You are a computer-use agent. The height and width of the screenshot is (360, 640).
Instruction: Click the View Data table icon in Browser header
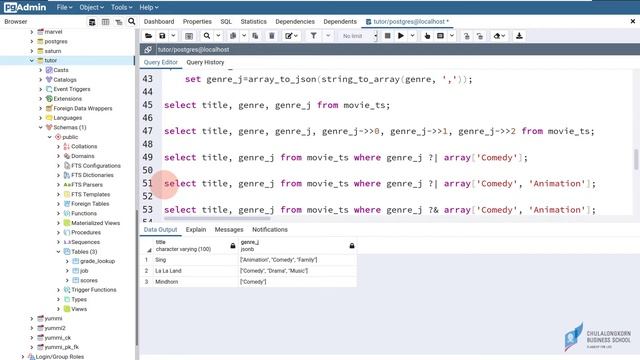click(105, 22)
